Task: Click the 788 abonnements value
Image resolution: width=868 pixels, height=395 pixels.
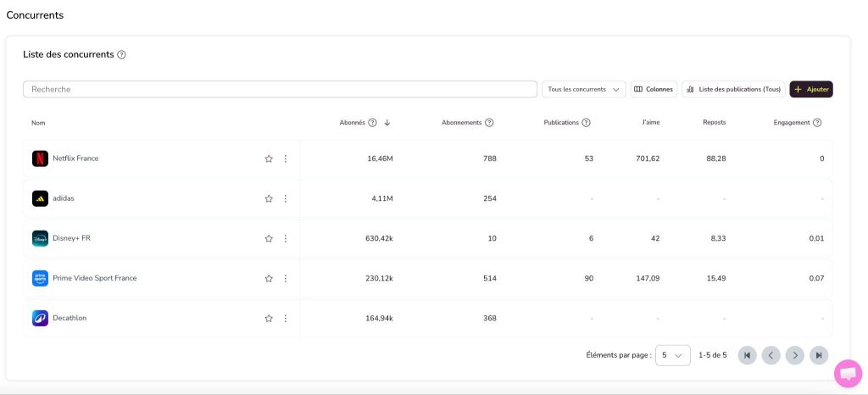Action: [x=490, y=159]
